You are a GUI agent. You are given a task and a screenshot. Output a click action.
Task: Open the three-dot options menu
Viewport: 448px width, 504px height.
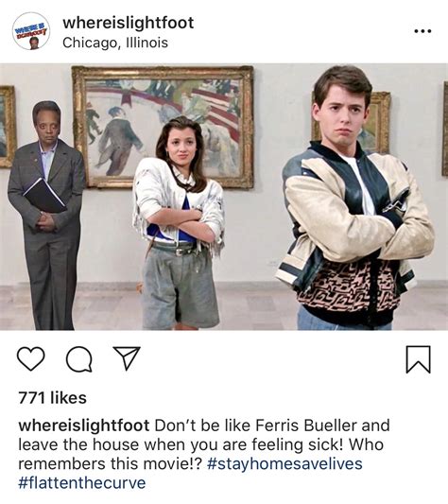[x=422, y=31]
